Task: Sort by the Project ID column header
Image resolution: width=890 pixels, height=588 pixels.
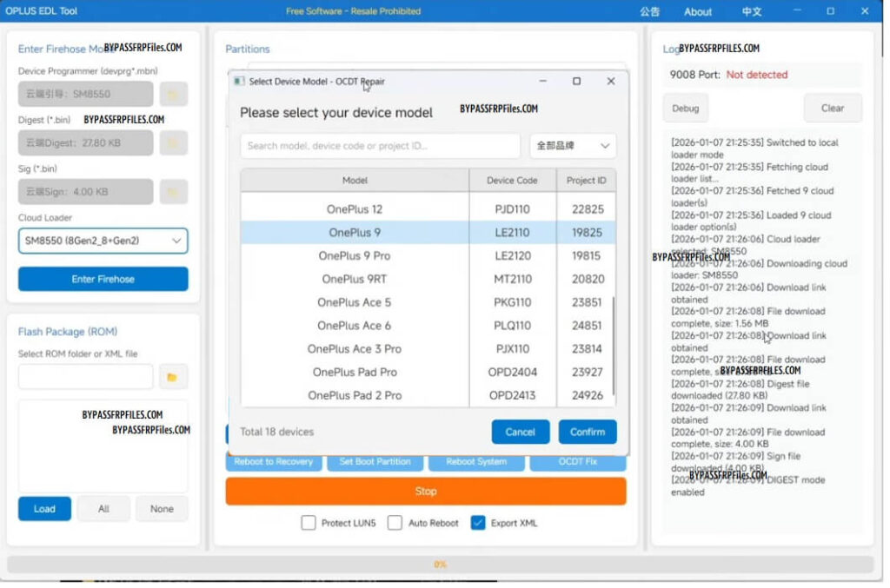Action: click(587, 181)
